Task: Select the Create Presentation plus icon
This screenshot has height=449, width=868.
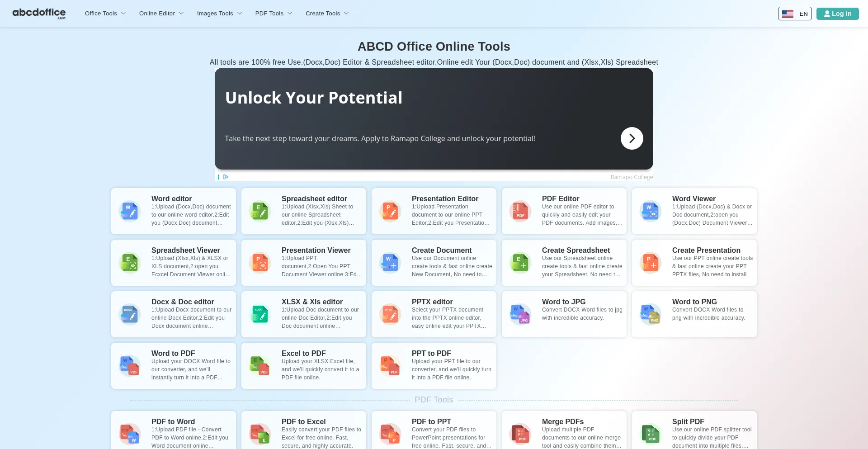Action: click(x=651, y=263)
